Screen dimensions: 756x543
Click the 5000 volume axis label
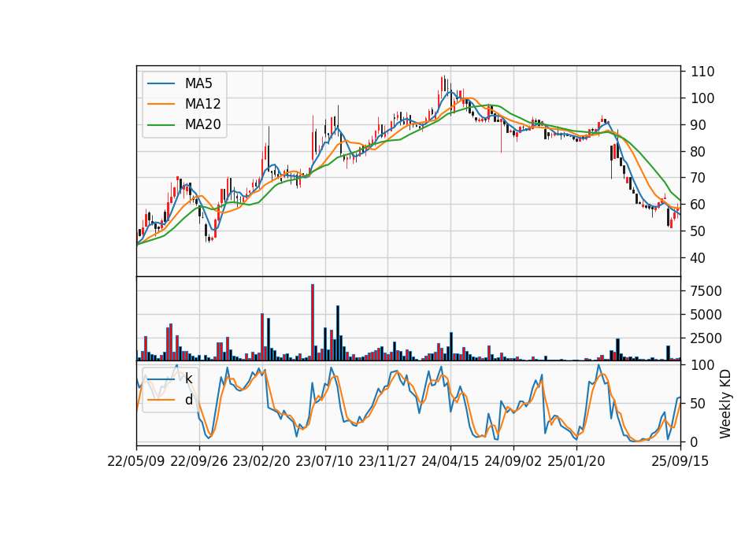click(x=706, y=315)
